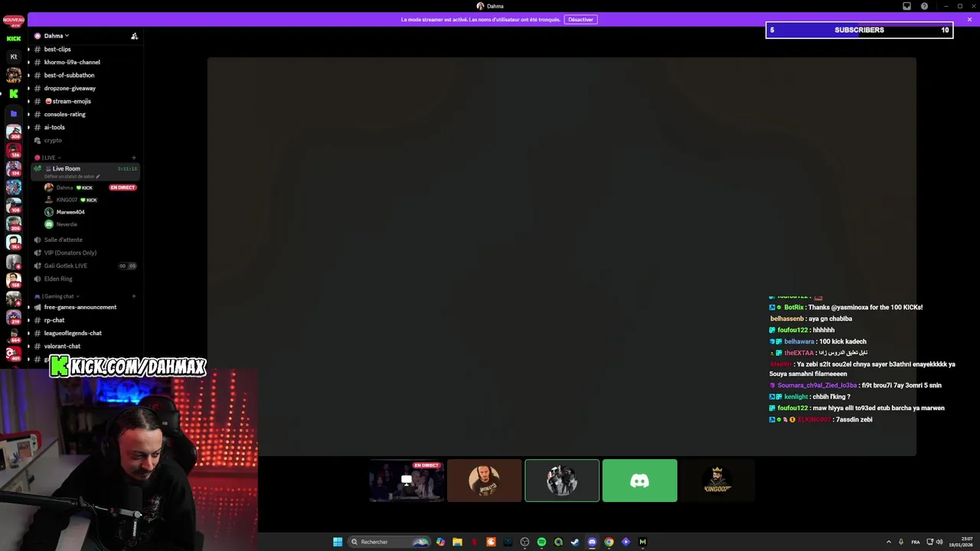The height and width of the screenshot is (551, 980).
Task: Click the volume icon in system tray
Action: [940, 542]
